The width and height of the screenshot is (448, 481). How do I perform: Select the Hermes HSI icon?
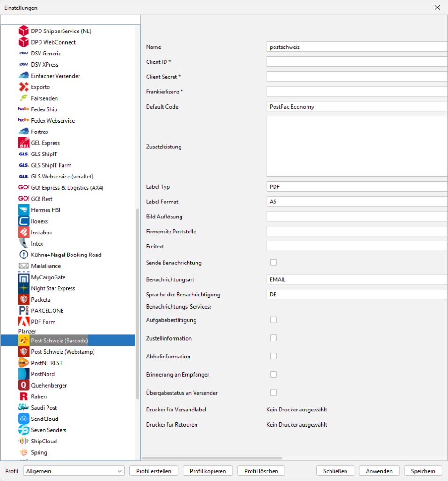24,210
